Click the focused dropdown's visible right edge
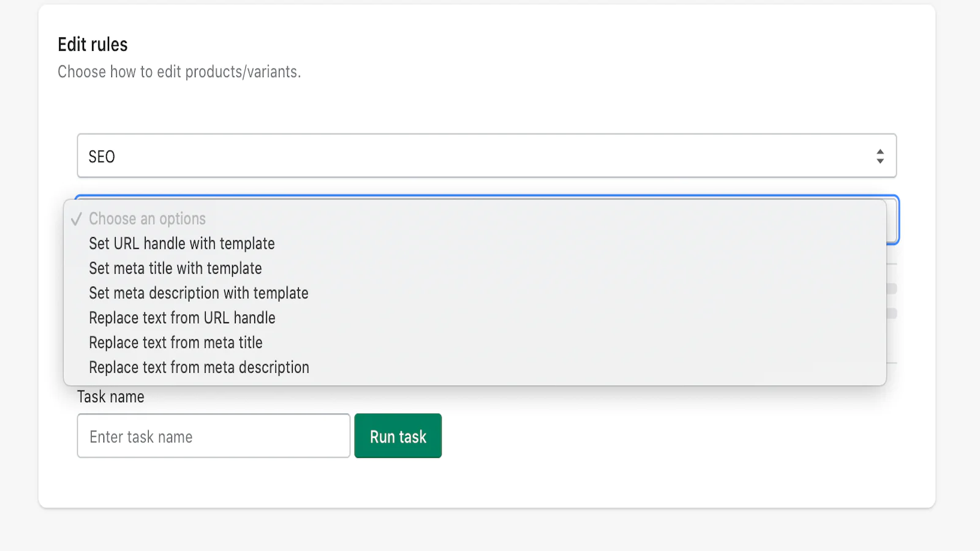980x551 pixels. [892, 220]
